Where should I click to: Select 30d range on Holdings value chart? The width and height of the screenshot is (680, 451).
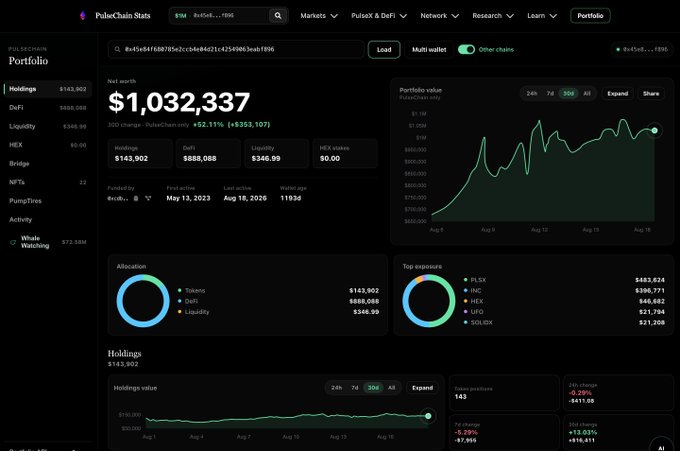(373, 388)
